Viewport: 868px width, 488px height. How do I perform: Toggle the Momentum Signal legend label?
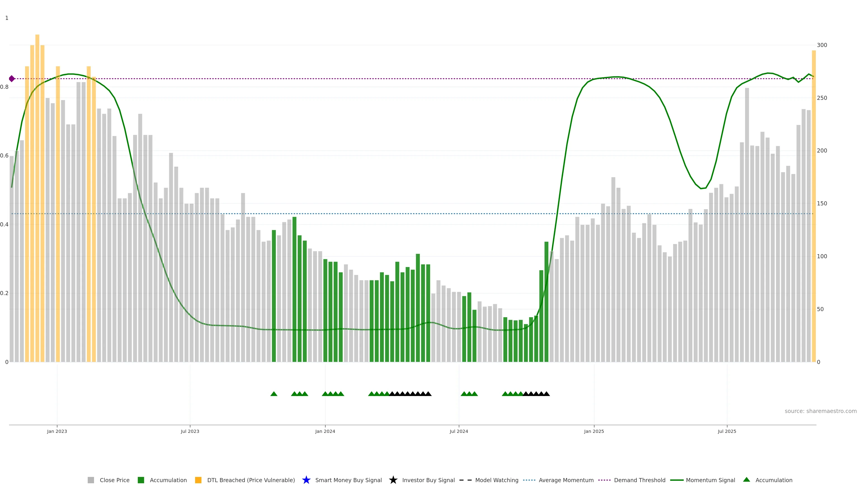710,480
